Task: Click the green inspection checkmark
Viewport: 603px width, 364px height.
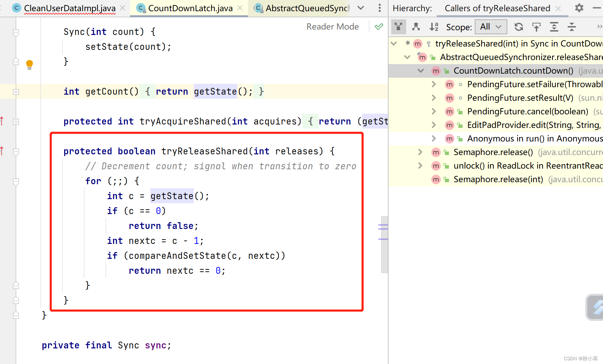Action: coord(379,26)
